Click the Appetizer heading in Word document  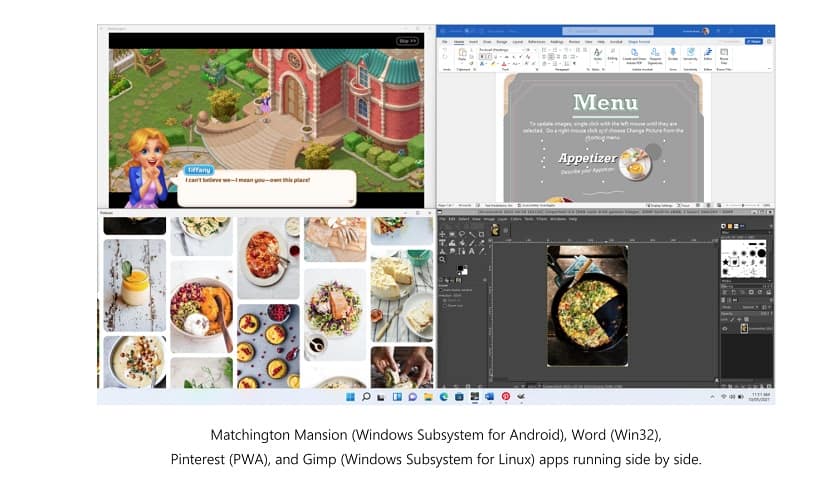(587, 158)
